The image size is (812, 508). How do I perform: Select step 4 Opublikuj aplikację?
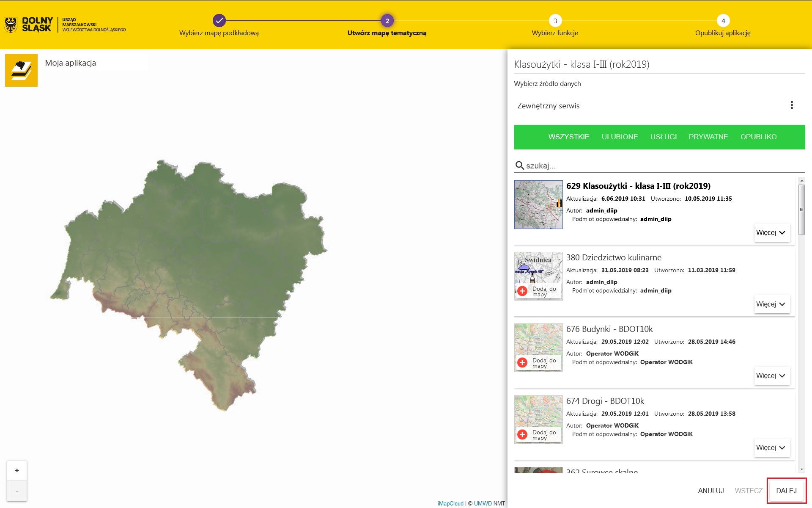[x=724, y=19]
